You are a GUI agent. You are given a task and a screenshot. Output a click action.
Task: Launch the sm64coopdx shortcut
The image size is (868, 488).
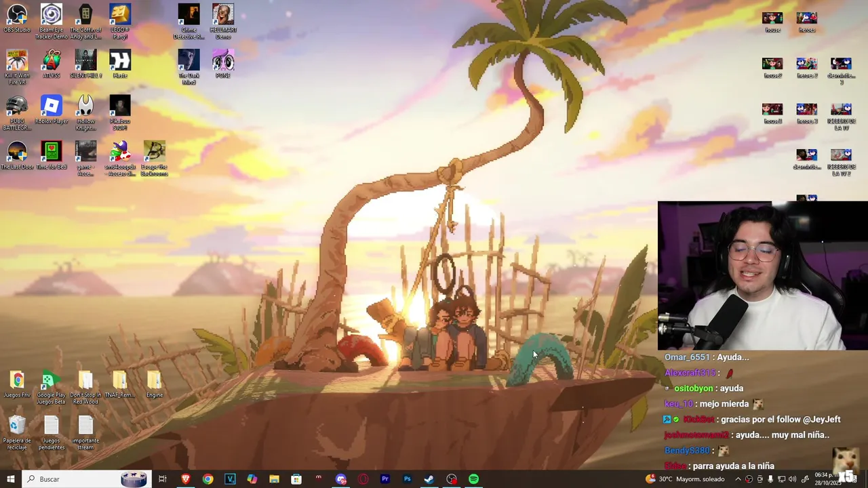pyautogui.click(x=120, y=159)
